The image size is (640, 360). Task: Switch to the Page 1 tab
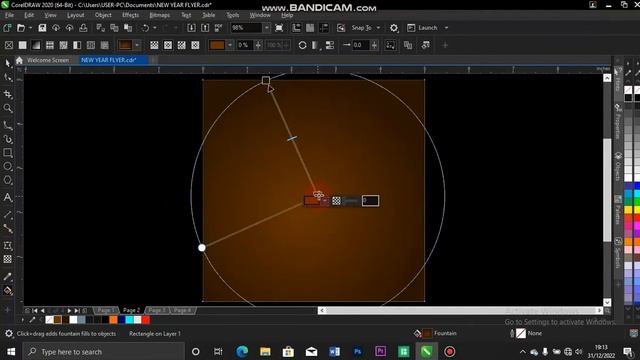(x=106, y=310)
